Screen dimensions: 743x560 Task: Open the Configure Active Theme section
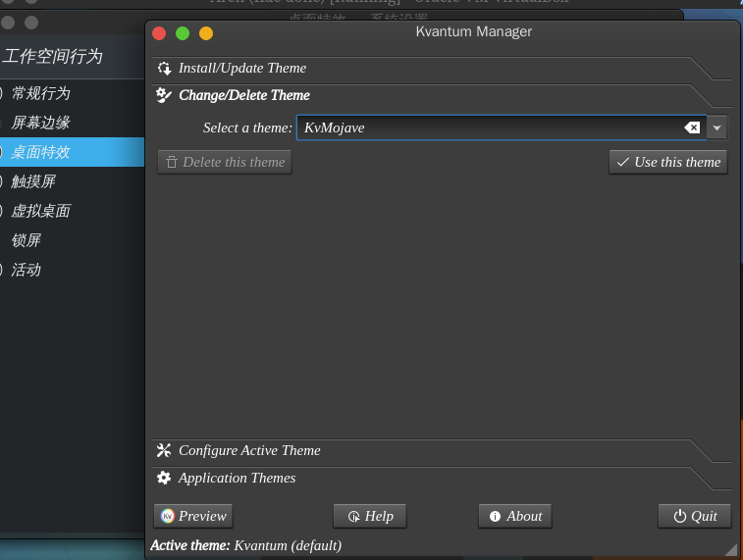click(x=441, y=451)
